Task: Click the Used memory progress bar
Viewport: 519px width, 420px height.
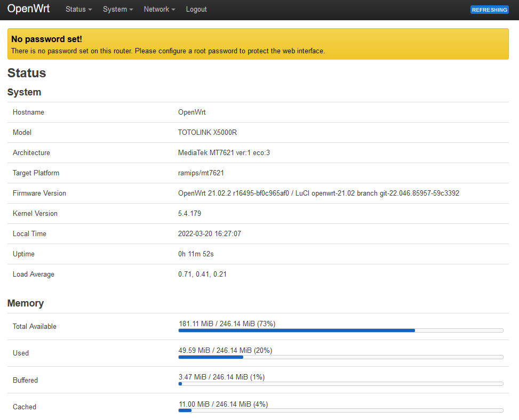Action: click(341, 357)
